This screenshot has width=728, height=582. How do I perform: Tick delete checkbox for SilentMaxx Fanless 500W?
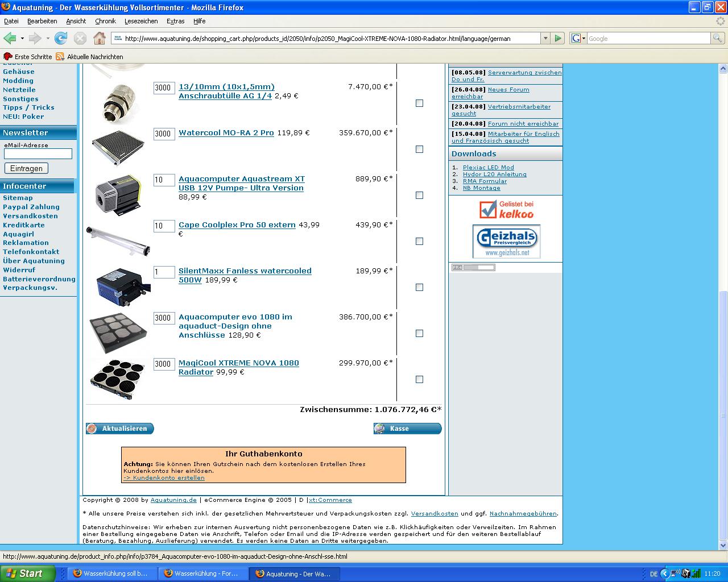[x=419, y=287]
